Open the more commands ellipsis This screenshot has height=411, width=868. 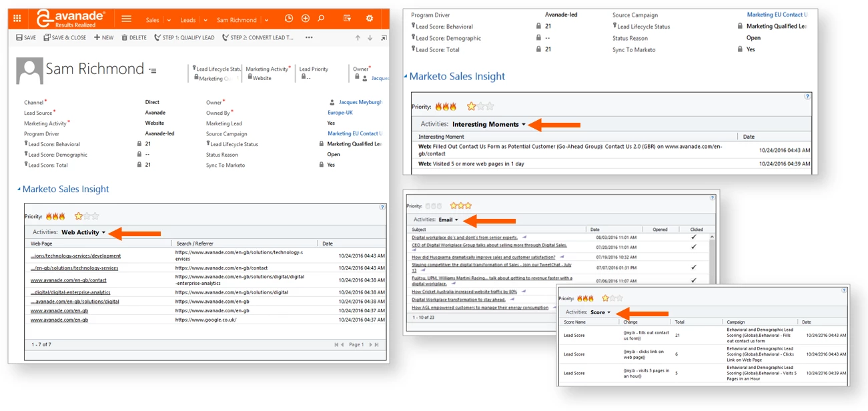click(309, 38)
